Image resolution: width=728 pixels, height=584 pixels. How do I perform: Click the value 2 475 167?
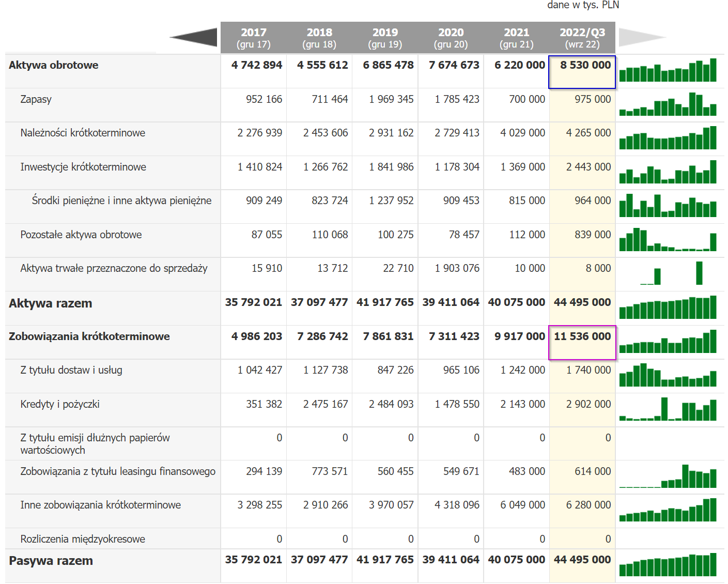326,404
